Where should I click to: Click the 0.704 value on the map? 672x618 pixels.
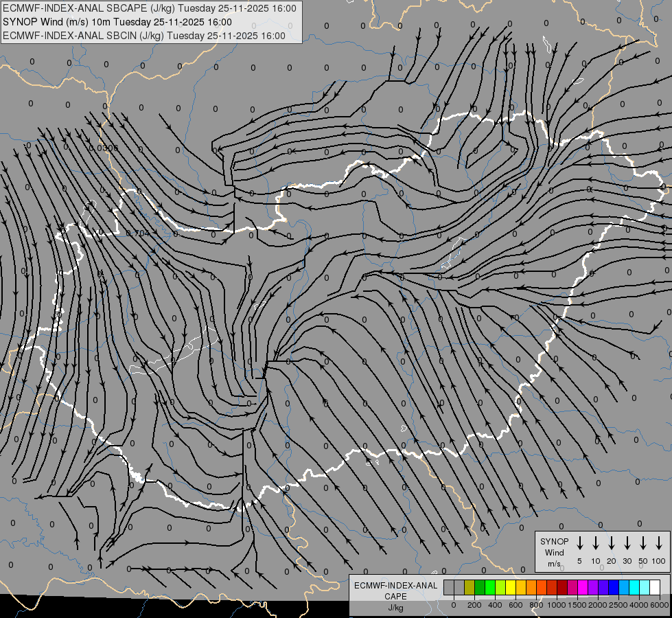tap(137, 233)
